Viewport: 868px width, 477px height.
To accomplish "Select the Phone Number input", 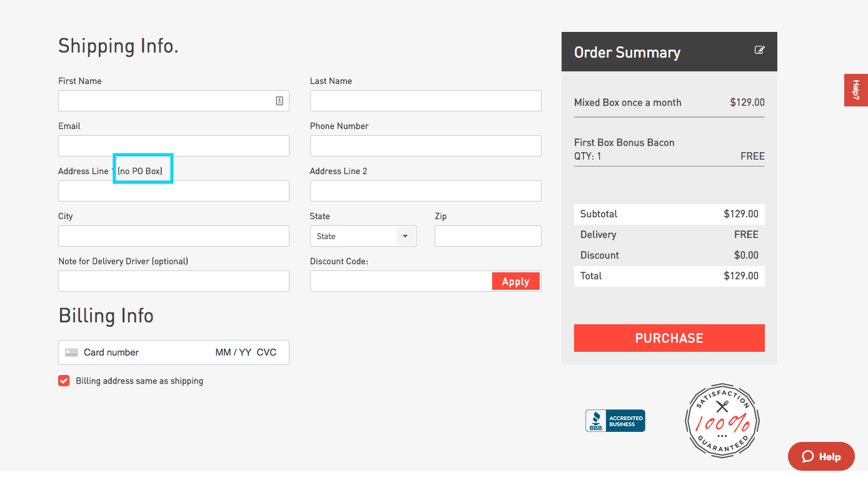I will (x=425, y=146).
